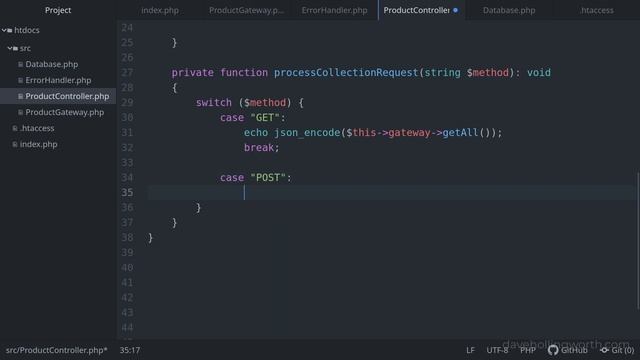Switch to the ErrorHandler.php tab

click(x=334, y=10)
